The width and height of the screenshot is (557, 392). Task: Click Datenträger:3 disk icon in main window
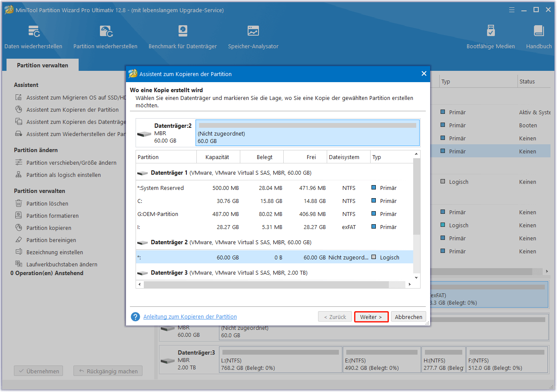[x=168, y=361]
